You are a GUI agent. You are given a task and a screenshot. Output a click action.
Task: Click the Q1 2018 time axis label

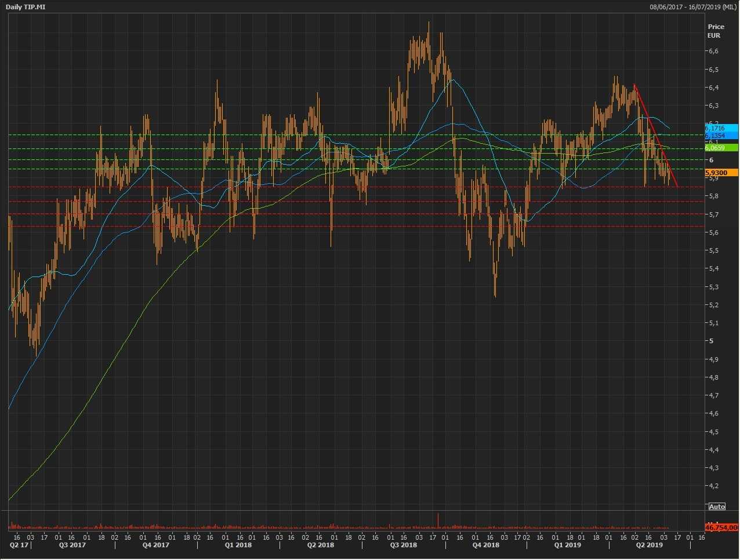(x=238, y=546)
